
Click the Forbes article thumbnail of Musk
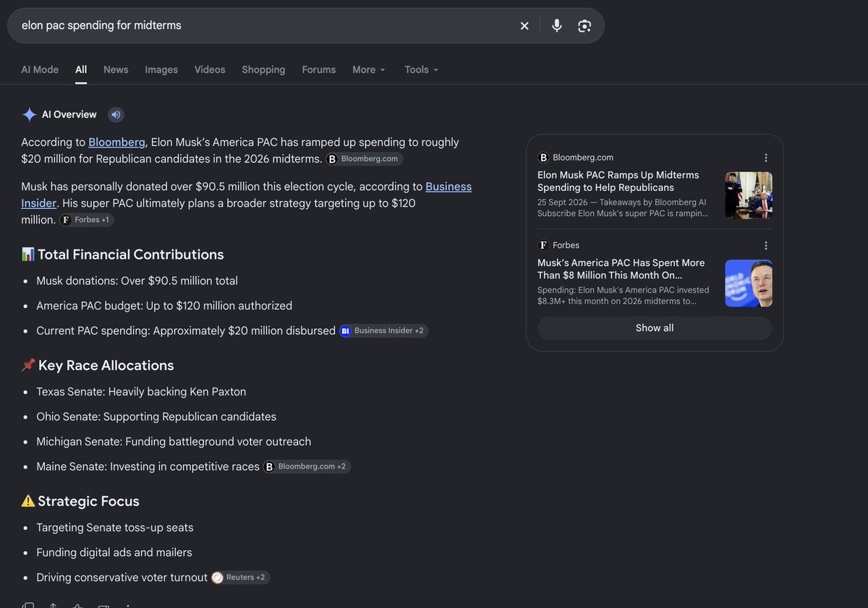point(749,283)
